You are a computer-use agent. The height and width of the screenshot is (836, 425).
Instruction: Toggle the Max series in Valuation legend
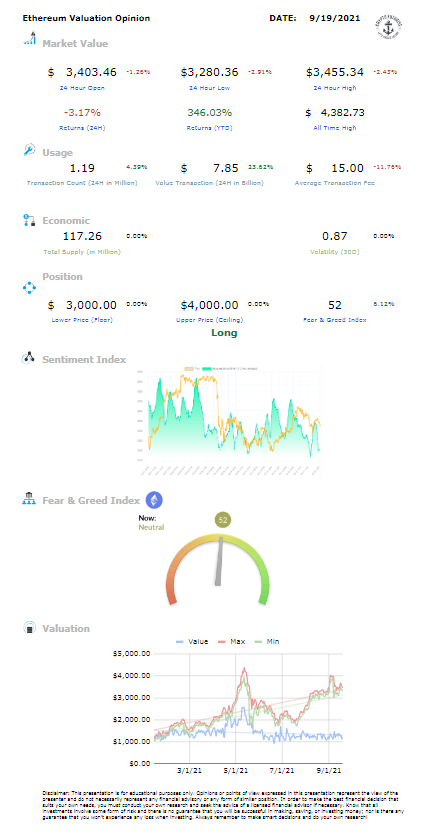231,641
